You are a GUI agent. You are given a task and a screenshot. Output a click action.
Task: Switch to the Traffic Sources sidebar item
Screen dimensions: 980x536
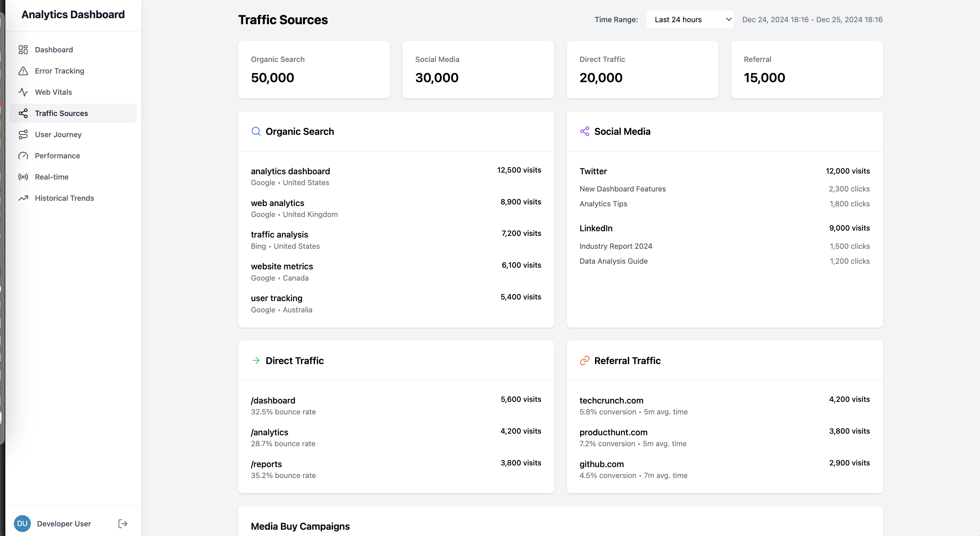tap(61, 113)
